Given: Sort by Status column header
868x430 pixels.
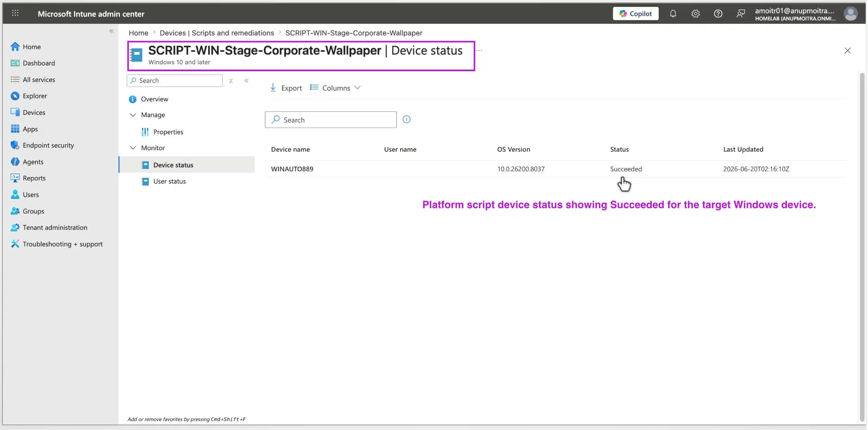Looking at the screenshot, I should tap(619, 150).
